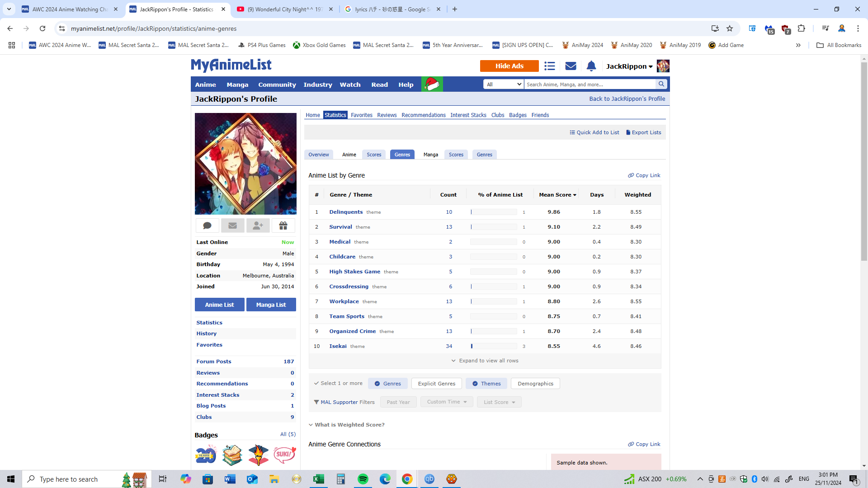This screenshot has width=868, height=488.
Task: Open the notifications bell icon
Action: [591, 66]
